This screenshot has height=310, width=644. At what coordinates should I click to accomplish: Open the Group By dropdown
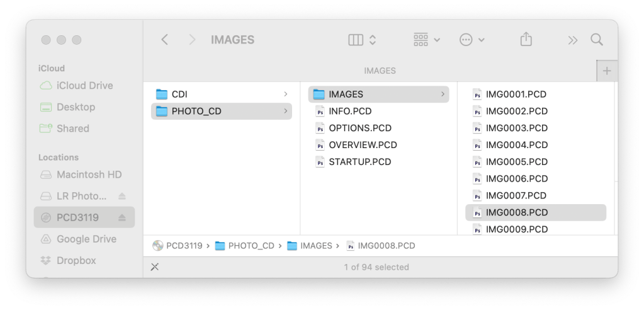click(426, 40)
